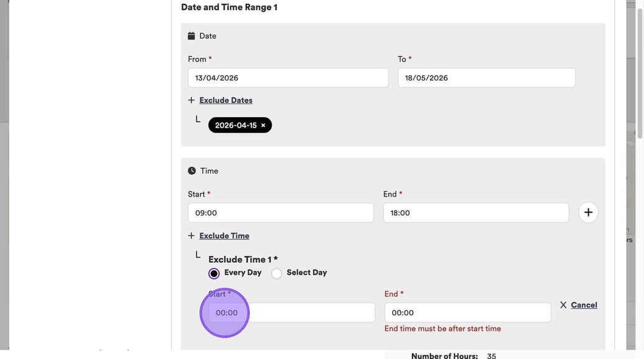
Task: Click the 2026-04-15 date chip label
Action: (x=236, y=125)
